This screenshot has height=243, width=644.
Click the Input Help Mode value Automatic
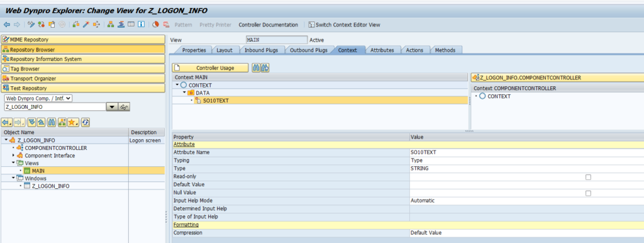coord(422,201)
